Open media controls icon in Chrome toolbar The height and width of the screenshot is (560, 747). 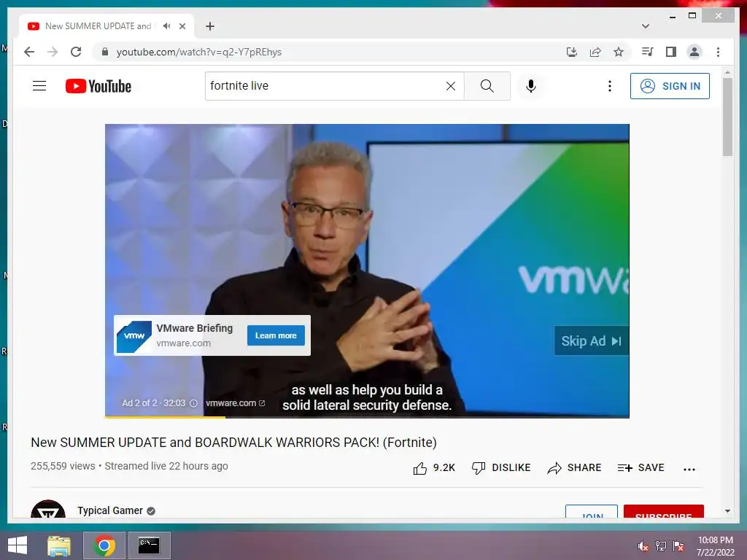pos(647,52)
